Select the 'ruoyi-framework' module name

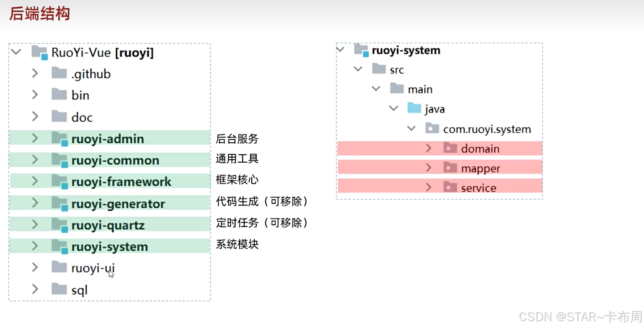click(x=121, y=182)
